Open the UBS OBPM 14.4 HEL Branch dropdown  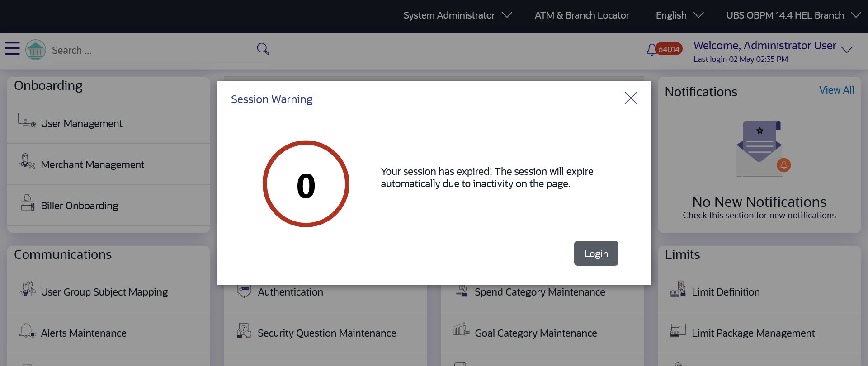tap(793, 15)
